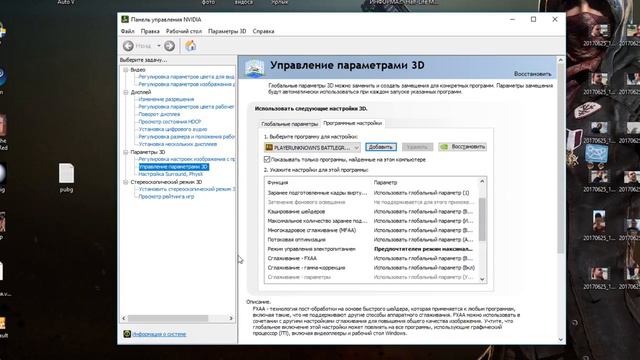Screen dimensions: 640x360
Task: Click the NVIDIA logo in title bar
Action: (x=125, y=19)
